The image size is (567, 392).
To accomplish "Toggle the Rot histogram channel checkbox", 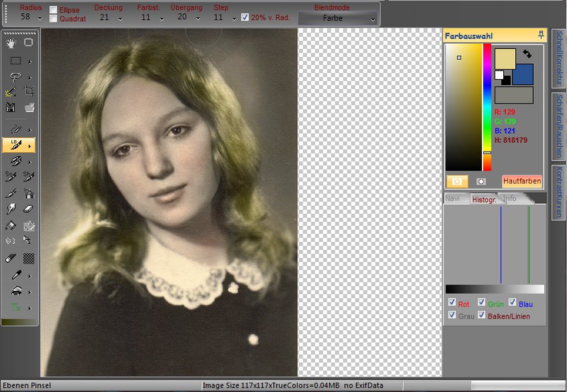I will [452, 302].
